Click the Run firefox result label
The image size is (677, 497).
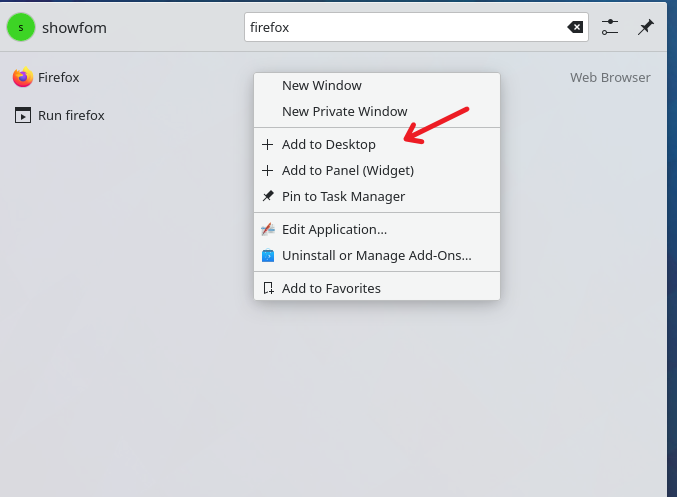click(71, 115)
